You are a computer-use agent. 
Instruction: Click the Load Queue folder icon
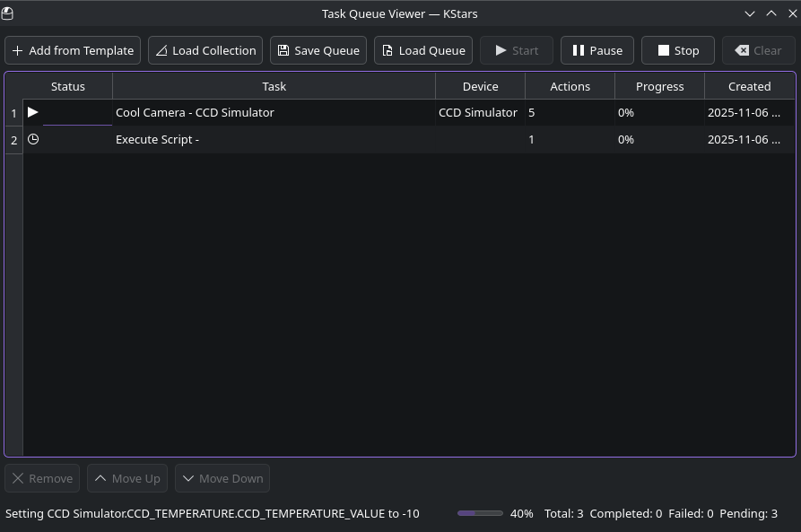(x=386, y=50)
